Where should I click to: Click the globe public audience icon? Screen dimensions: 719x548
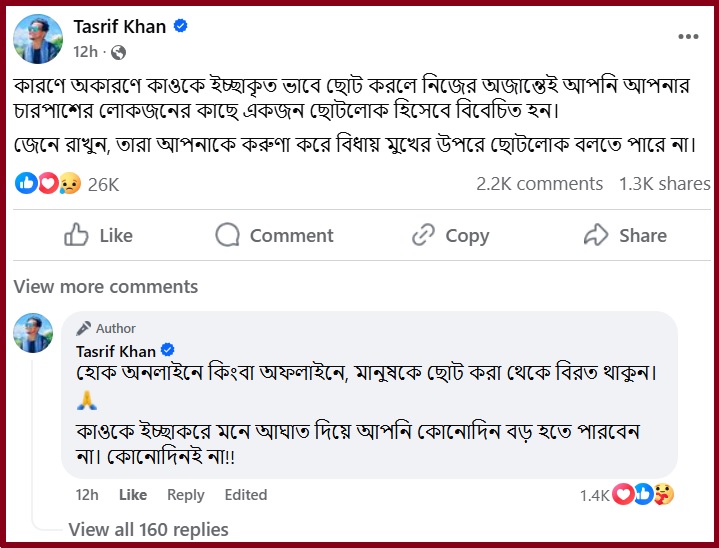[118, 53]
